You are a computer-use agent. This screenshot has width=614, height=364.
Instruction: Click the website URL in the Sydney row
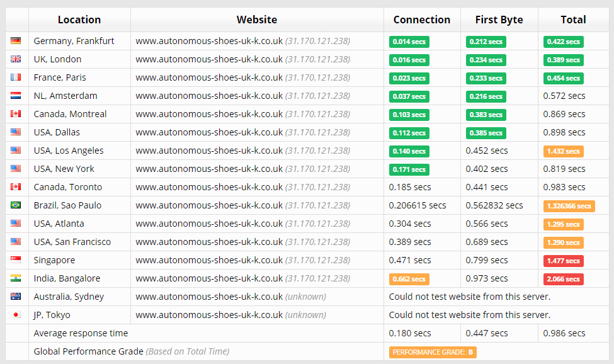[209, 297]
